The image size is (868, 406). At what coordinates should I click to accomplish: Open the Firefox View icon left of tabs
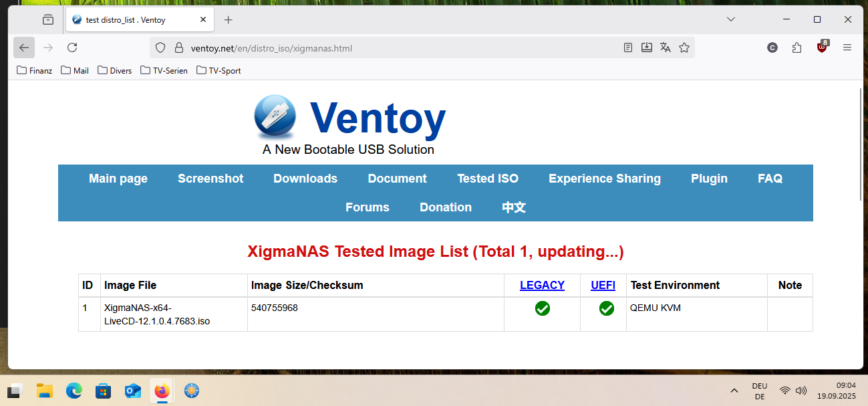[48, 20]
